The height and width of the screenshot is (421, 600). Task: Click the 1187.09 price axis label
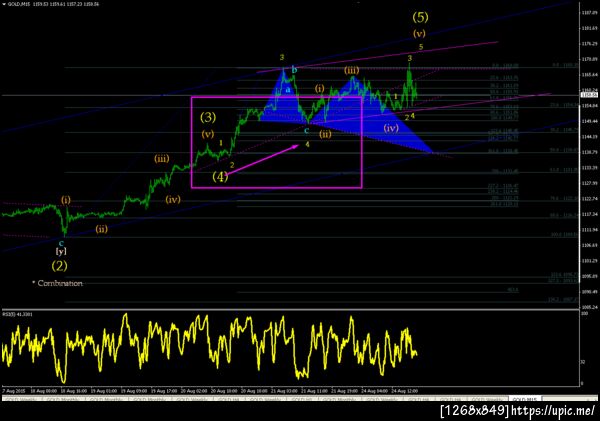tap(590, 13)
